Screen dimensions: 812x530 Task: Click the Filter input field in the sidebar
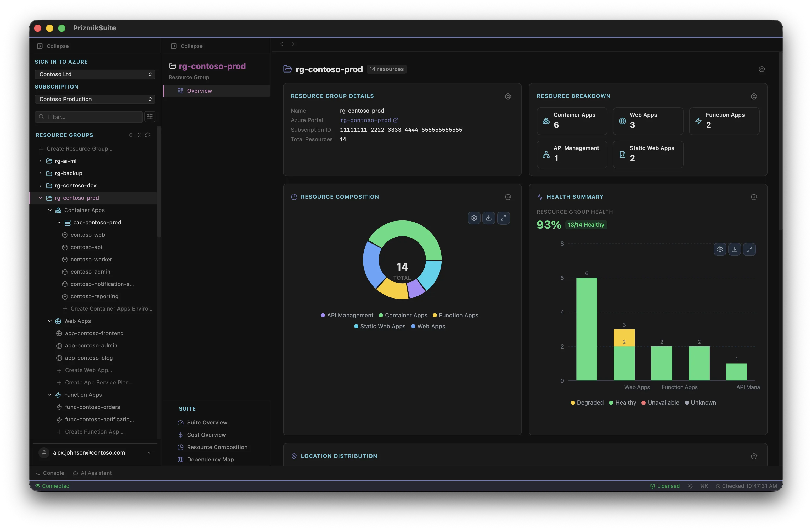88,117
